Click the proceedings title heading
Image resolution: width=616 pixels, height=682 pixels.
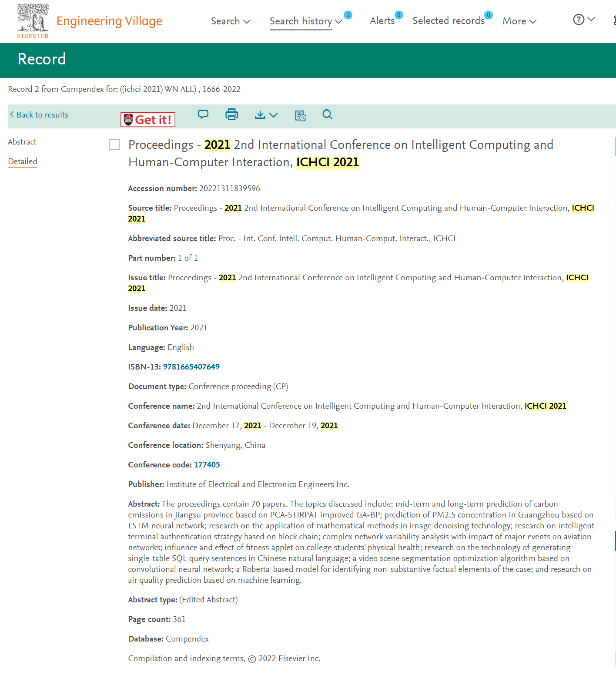(341, 153)
